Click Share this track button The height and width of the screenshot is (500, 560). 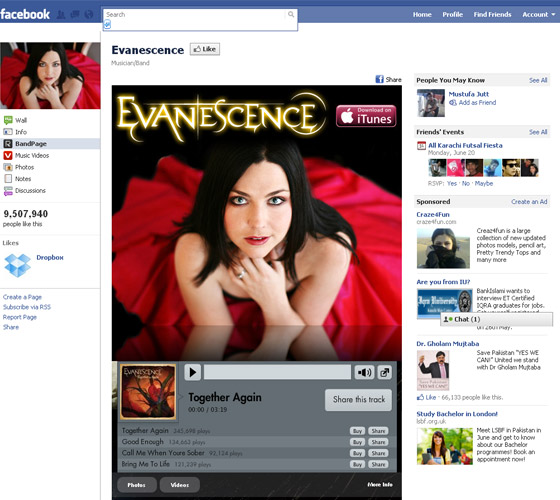pos(359,400)
